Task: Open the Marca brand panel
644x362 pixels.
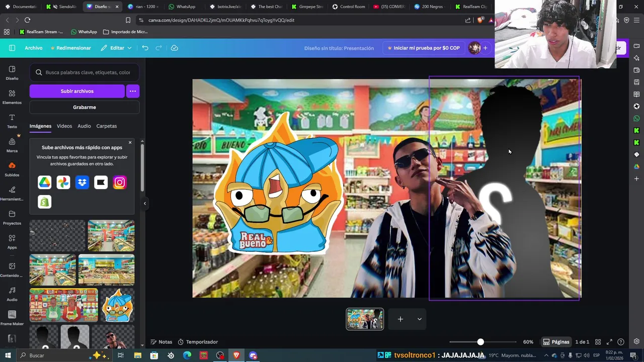Action: pyautogui.click(x=12, y=145)
